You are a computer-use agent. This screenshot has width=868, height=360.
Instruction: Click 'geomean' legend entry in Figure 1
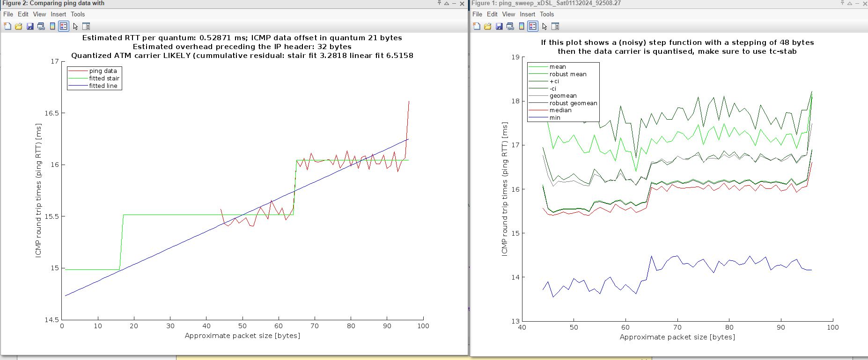click(x=563, y=96)
